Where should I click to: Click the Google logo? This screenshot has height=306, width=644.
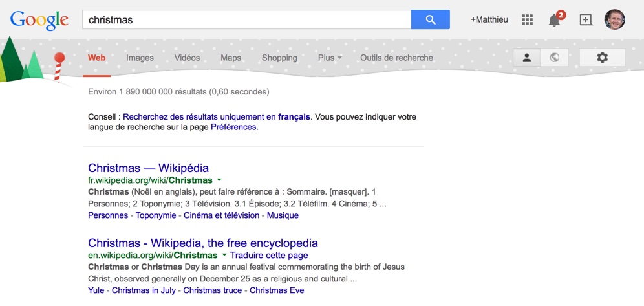tap(39, 21)
